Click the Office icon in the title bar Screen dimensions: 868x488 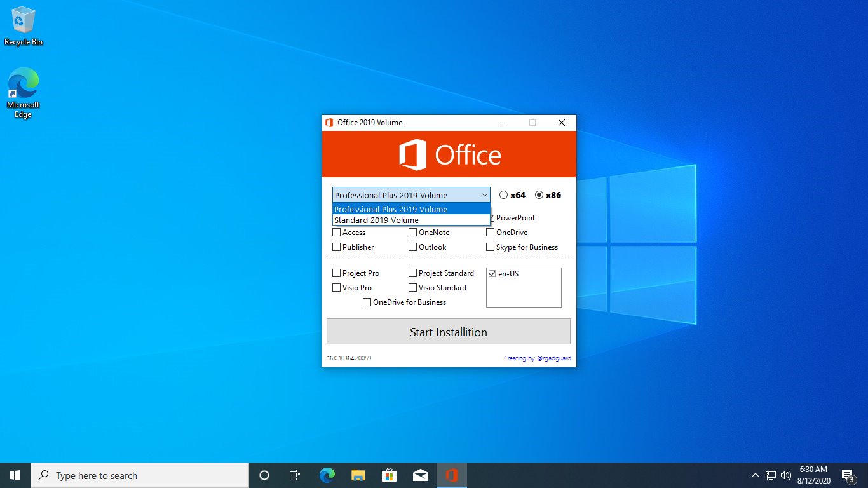[329, 122]
